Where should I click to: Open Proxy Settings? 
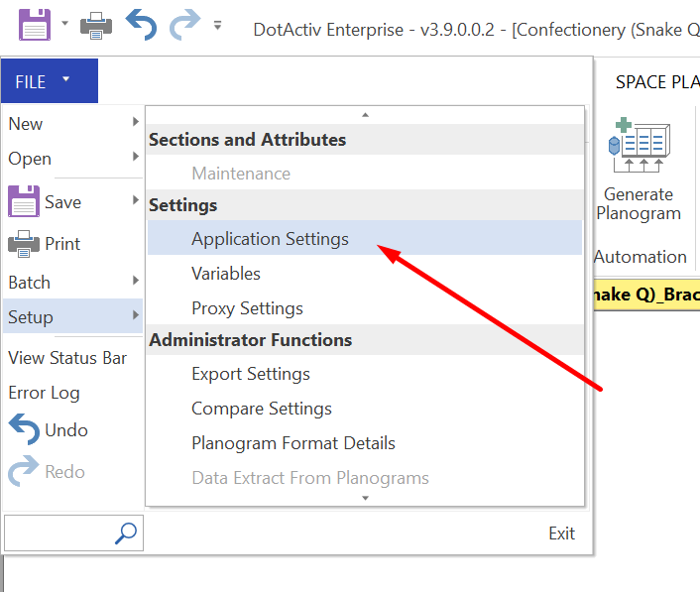coord(365,308)
